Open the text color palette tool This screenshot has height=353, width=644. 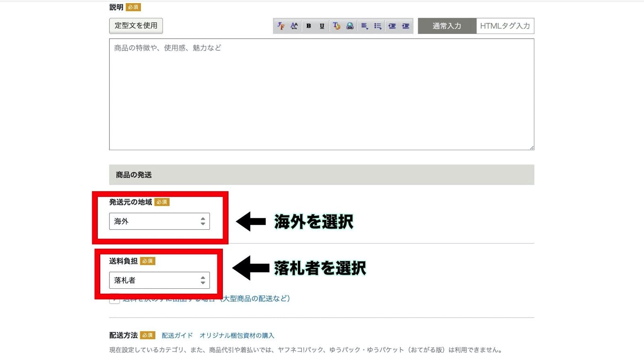tap(336, 26)
